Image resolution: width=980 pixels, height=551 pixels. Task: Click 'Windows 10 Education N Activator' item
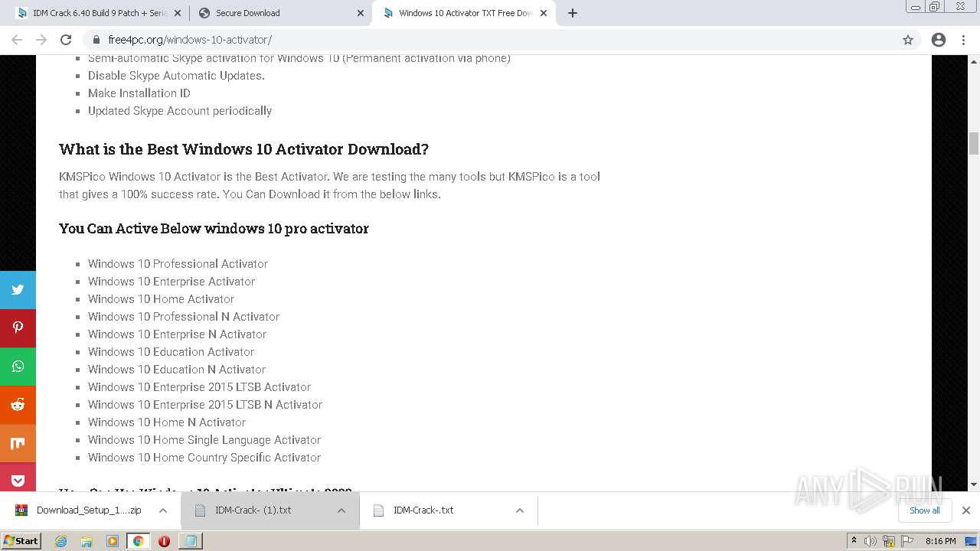[177, 370]
